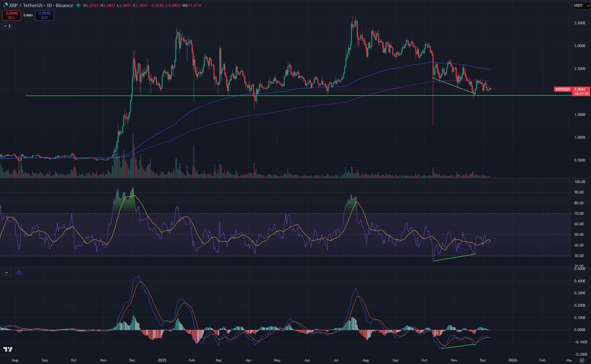Click the TradingView logo
The image size is (591, 364).
[x=8, y=349]
